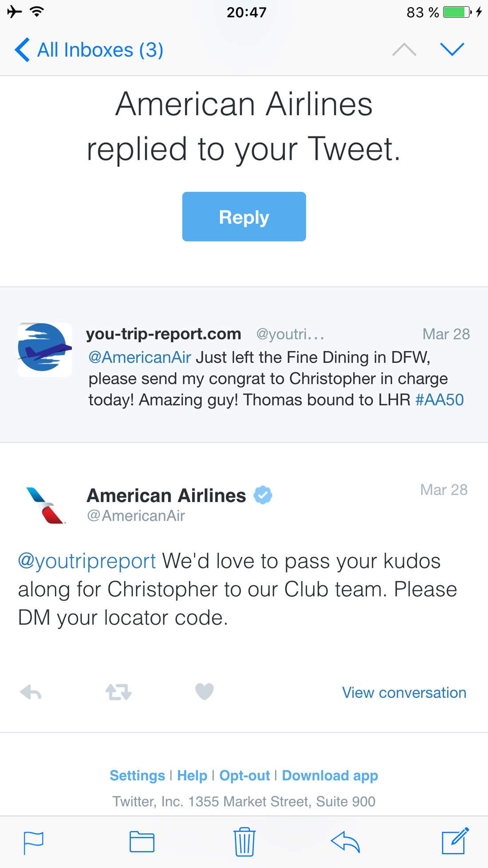Tap the tweet reply arrow icon
488x868 pixels.
pos(31,692)
